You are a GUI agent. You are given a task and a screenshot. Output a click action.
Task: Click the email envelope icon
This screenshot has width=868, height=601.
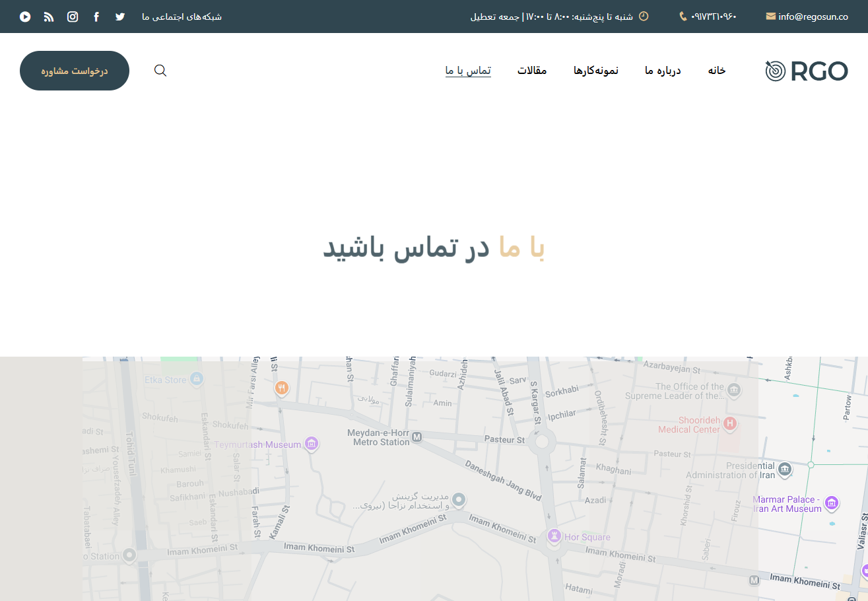(770, 17)
